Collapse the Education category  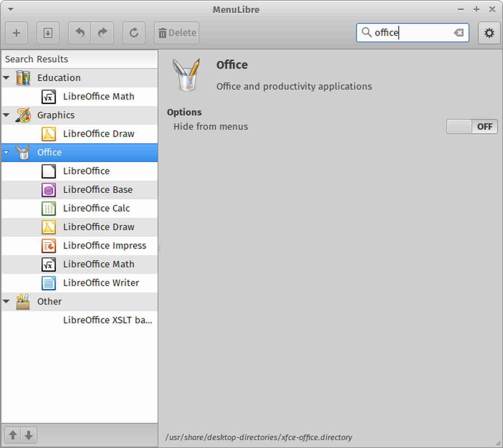coord(6,78)
